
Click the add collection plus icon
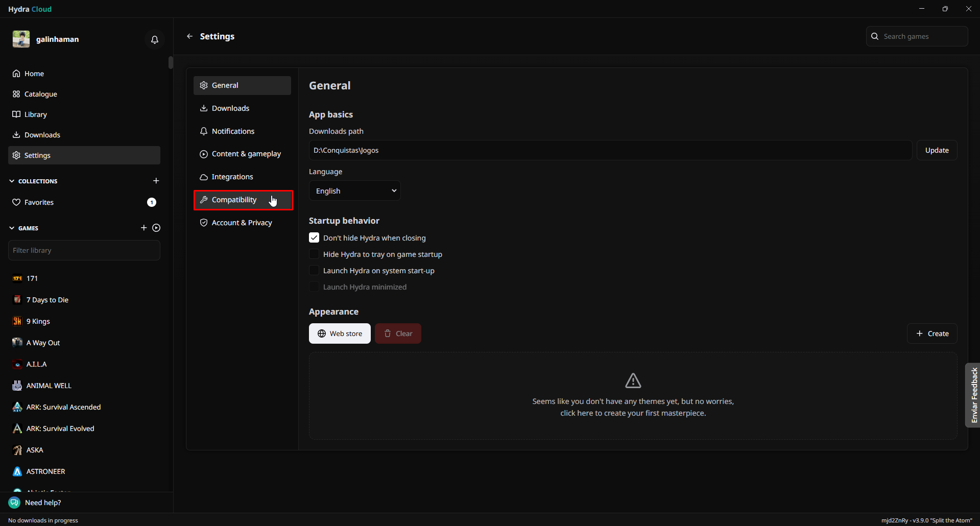156,181
